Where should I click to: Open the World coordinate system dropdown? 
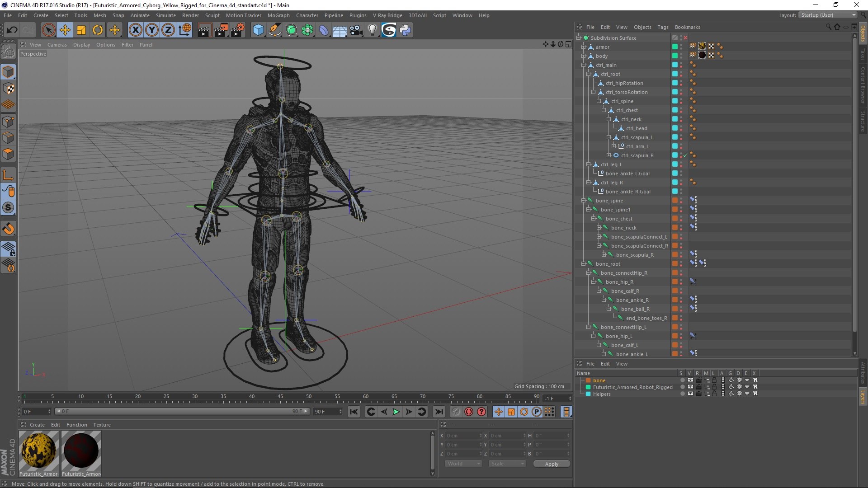[463, 464]
